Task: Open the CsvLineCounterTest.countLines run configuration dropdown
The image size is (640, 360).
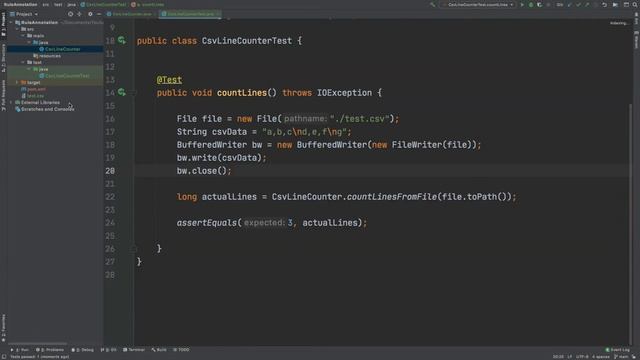Action: [478, 4]
